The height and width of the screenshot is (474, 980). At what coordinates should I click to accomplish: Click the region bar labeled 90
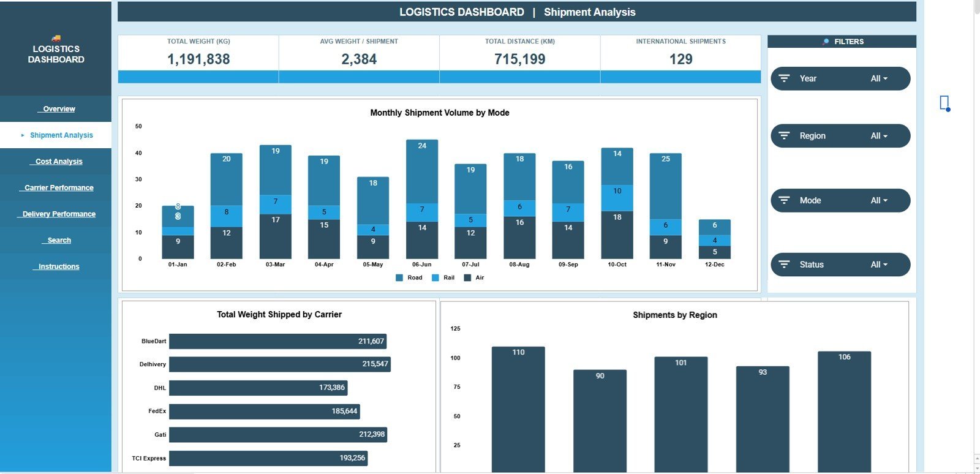(600, 421)
